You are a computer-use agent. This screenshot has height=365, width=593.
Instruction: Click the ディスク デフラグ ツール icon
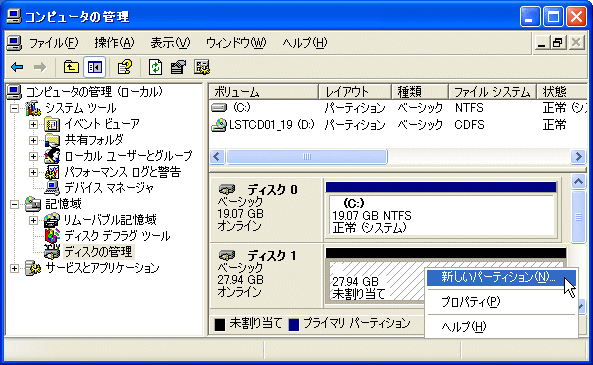tap(52, 236)
